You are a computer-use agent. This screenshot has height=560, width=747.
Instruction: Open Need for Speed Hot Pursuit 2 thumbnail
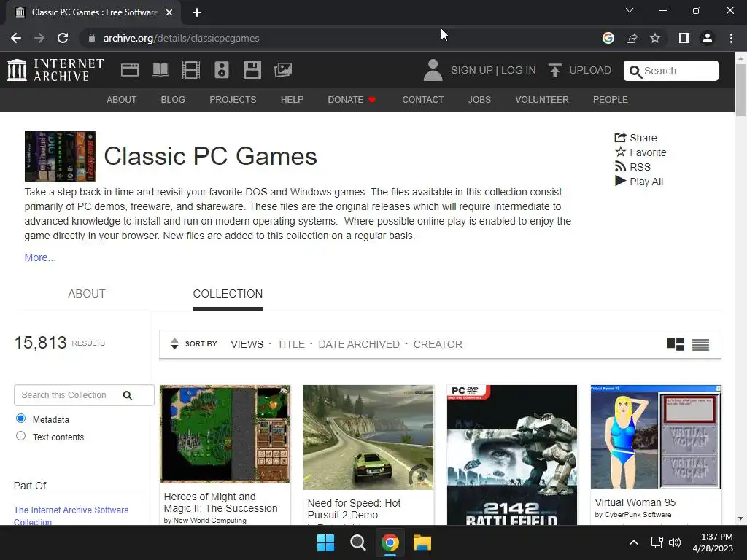coord(368,437)
